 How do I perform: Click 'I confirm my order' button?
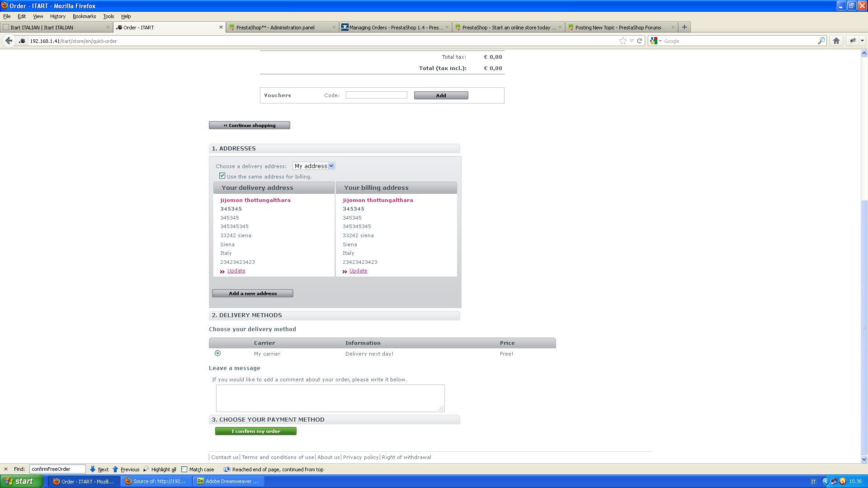point(255,431)
